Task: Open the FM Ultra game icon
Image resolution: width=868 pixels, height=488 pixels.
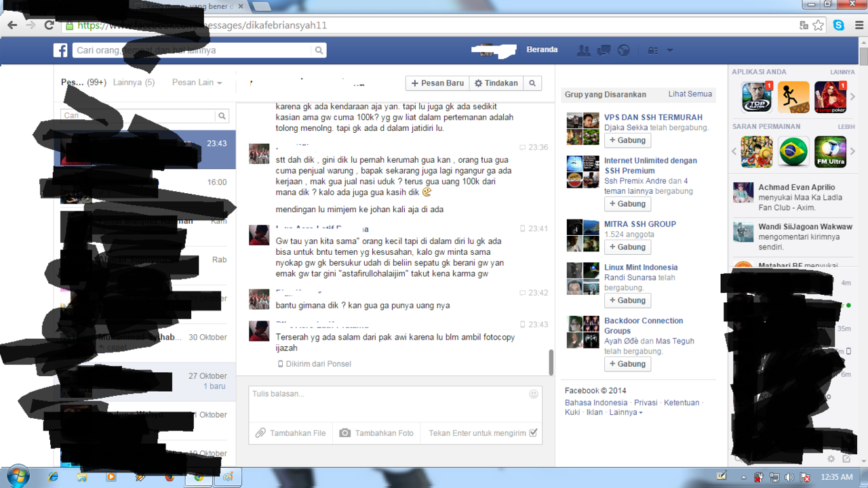Action: pos(830,152)
